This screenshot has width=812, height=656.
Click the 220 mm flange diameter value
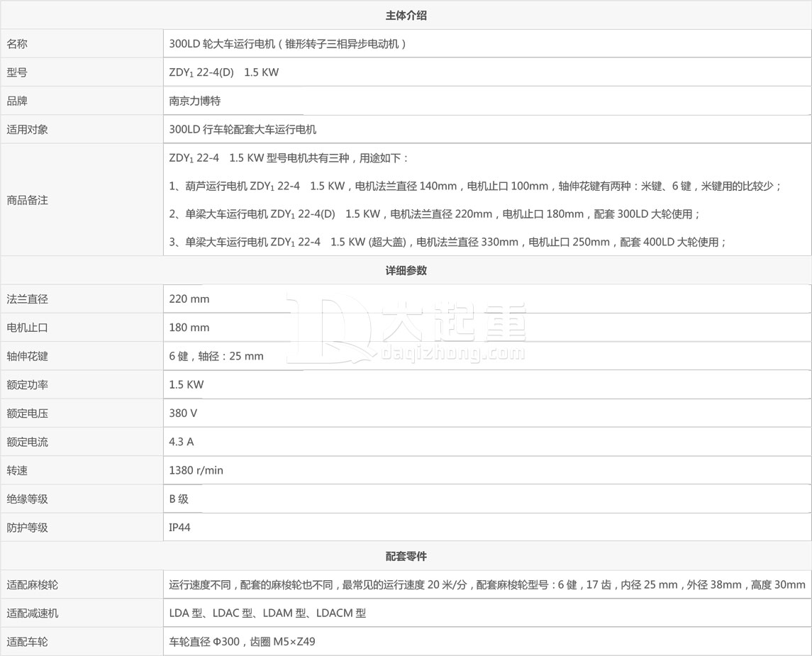[x=189, y=299]
